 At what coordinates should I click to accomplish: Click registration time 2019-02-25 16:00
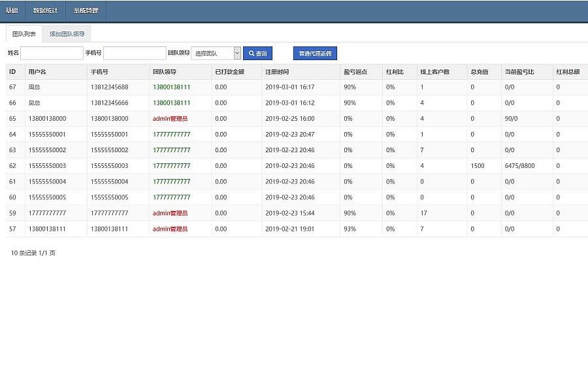click(290, 118)
